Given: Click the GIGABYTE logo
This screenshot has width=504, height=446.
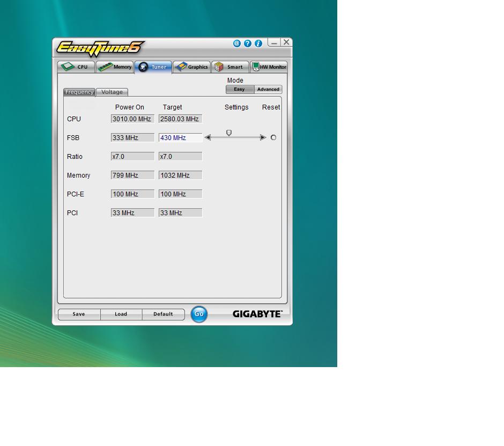Looking at the screenshot, I should tap(257, 314).
